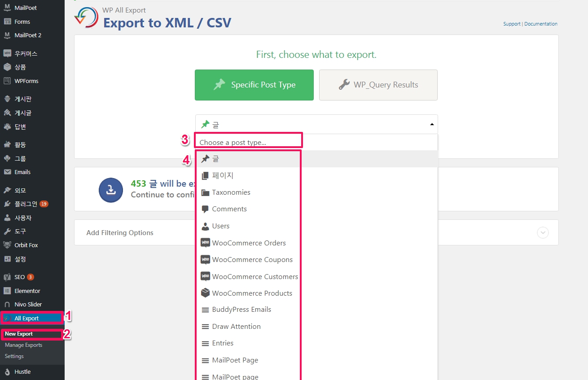The width and height of the screenshot is (588, 380).
Task: Open the 플러그인 menu with 19 updates
Action: (26, 204)
